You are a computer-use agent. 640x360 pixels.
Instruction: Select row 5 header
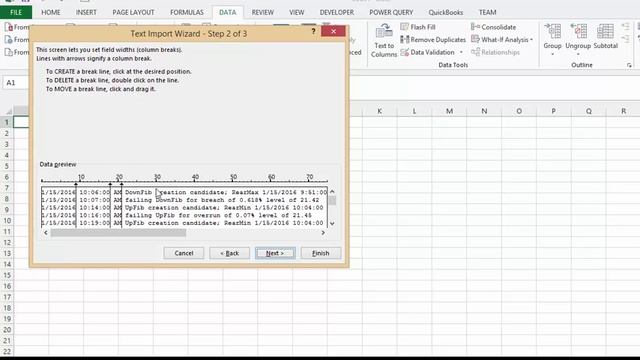[x=7, y=166]
